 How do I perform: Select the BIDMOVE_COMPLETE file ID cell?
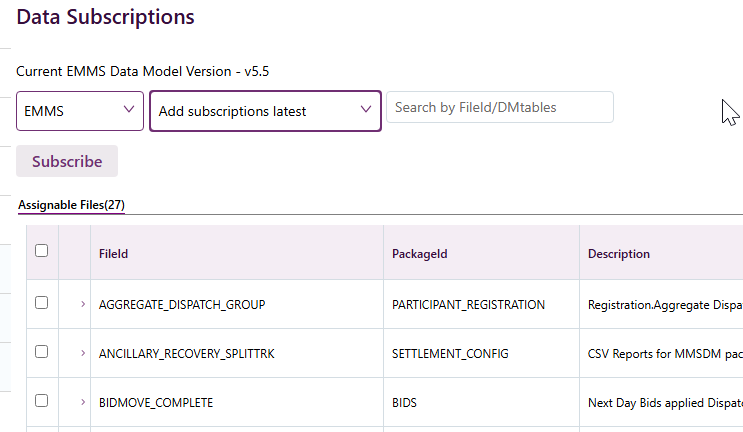156,402
